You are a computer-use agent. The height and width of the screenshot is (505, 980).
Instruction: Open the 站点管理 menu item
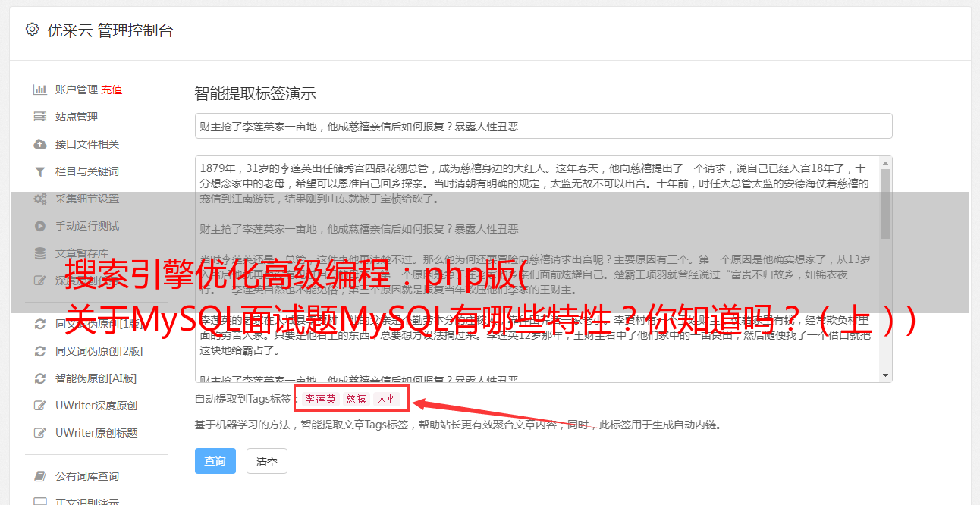(77, 117)
